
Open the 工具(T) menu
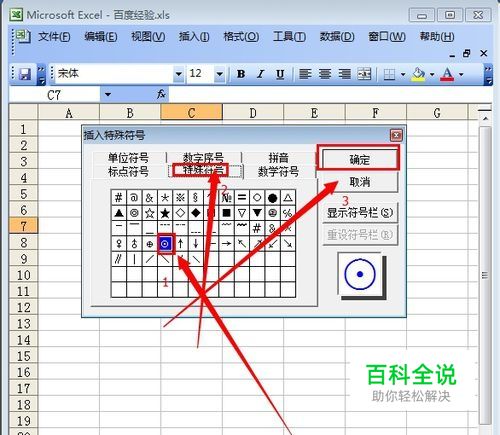coord(289,36)
